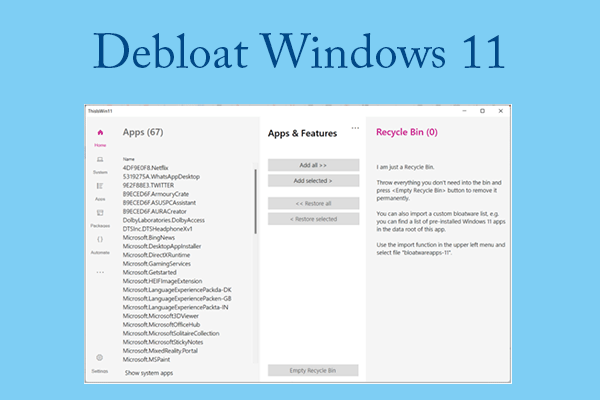The width and height of the screenshot is (600, 400).
Task: Open the Packages sidebar icon
Action: 100,213
